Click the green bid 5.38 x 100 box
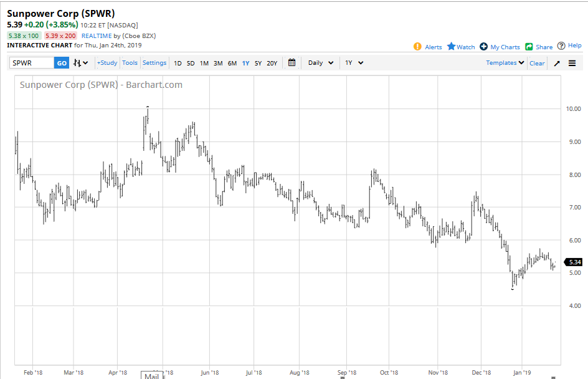 point(24,36)
